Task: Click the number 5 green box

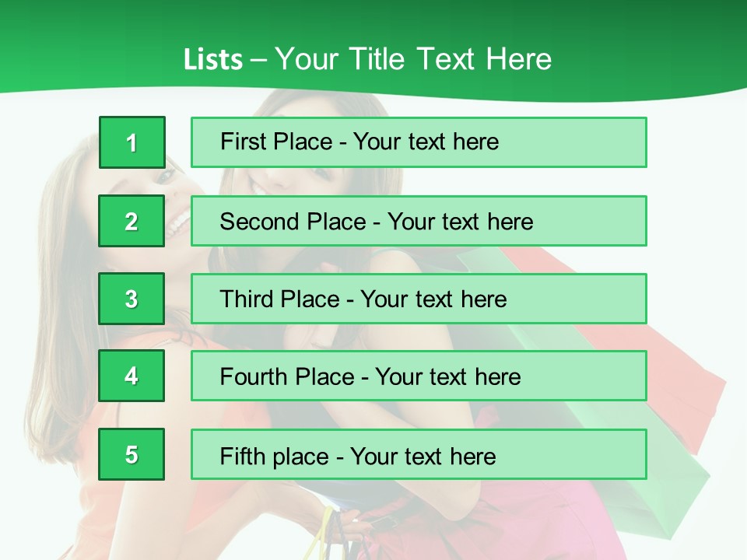Action: (132, 454)
